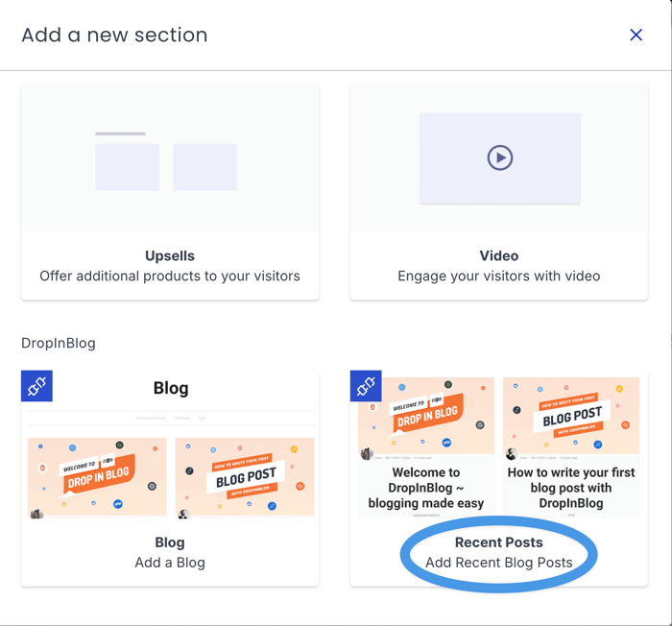Select the Upsells section title
This screenshot has height=626, width=672.
coord(170,256)
